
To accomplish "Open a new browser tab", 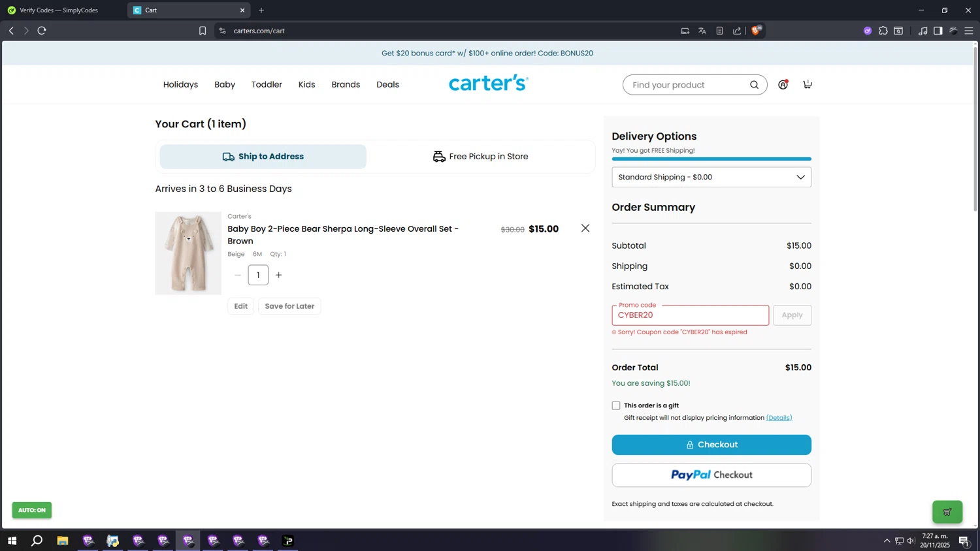I will (261, 10).
